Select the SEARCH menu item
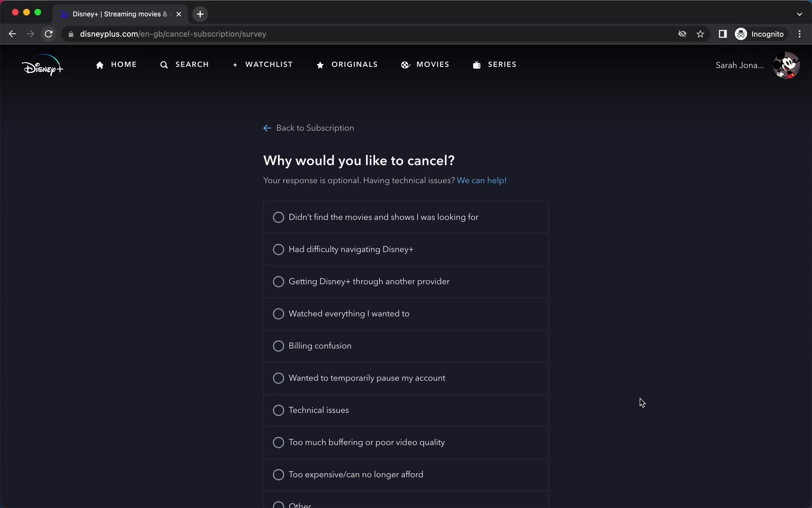812x508 pixels. (185, 64)
